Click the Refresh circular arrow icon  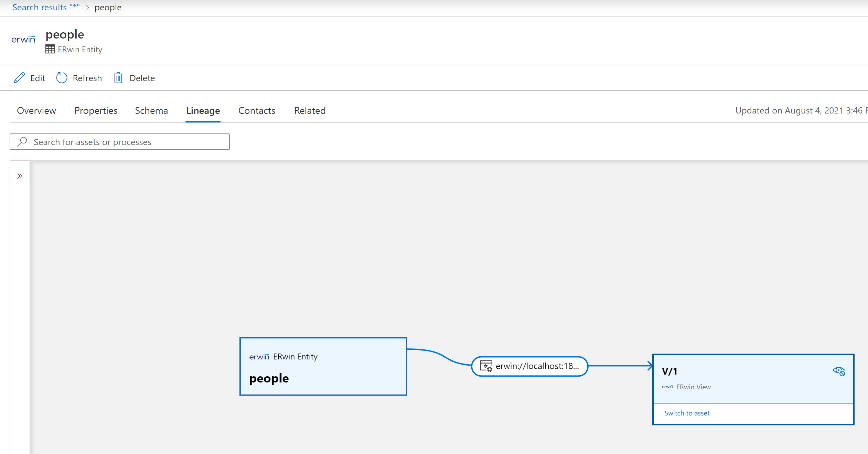pyautogui.click(x=62, y=78)
